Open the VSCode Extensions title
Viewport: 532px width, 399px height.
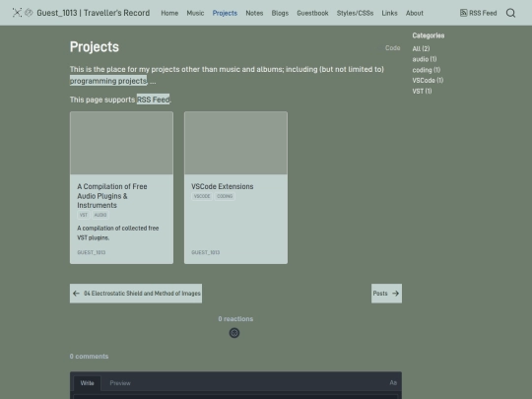pos(223,186)
